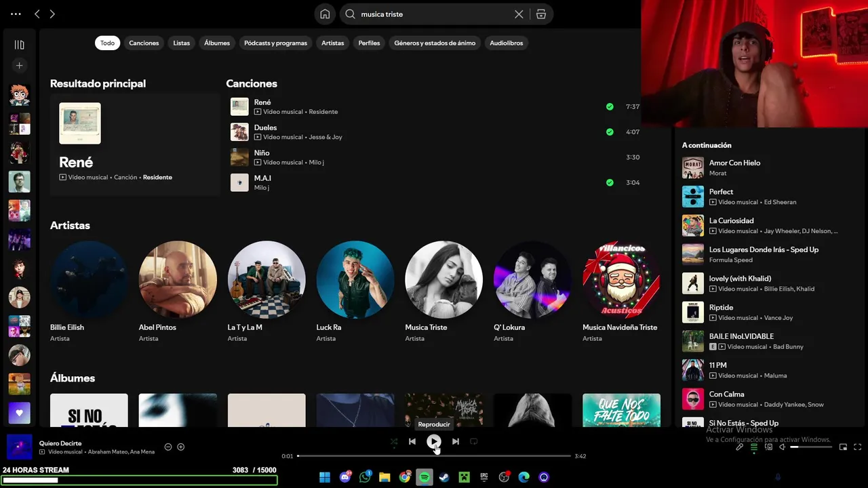Screen dimensions: 868x488
Task: Toggle the queue view icon
Action: 754,447
